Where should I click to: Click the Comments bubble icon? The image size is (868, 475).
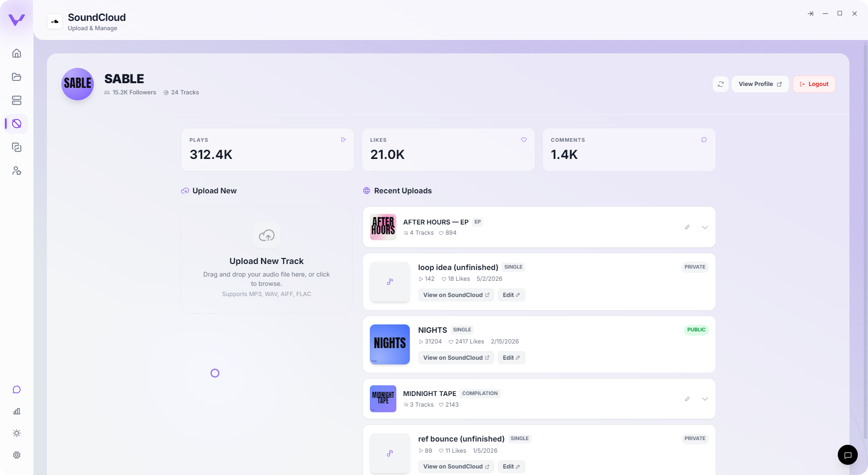click(704, 139)
